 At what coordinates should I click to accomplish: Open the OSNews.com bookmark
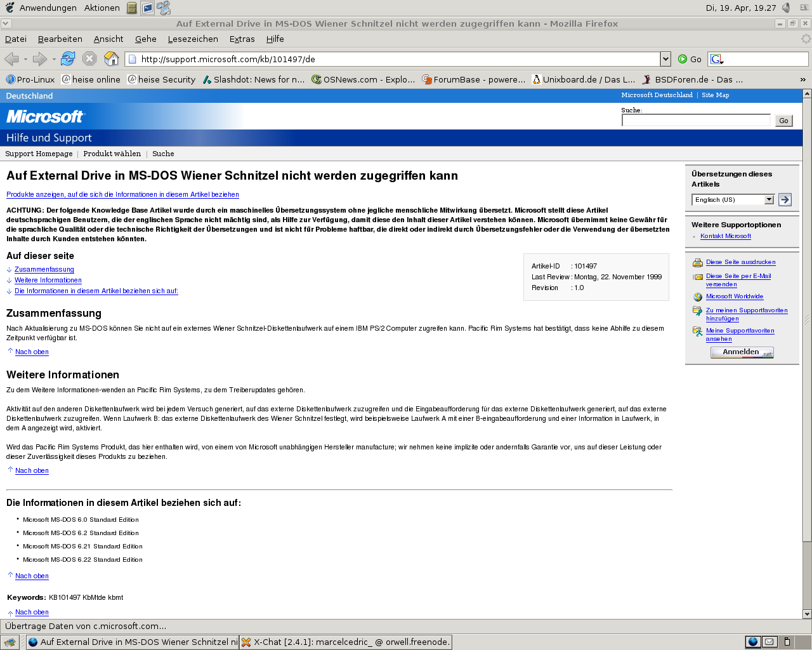[x=363, y=79]
